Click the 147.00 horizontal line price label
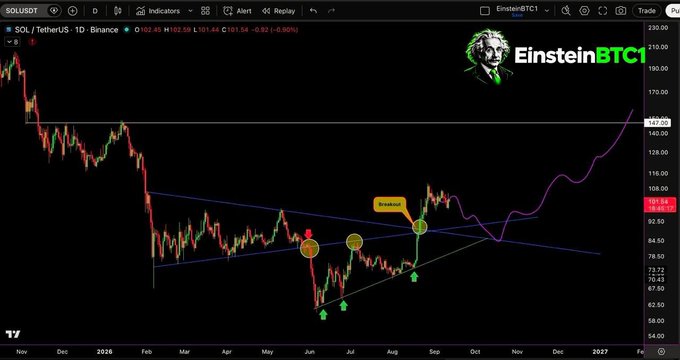 659,123
